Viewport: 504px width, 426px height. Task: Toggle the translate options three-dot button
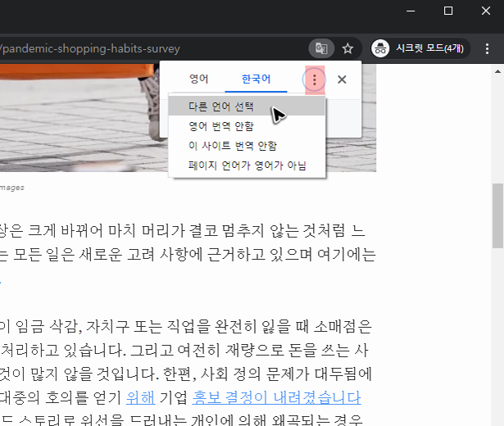pyautogui.click(x=315, y=79)
